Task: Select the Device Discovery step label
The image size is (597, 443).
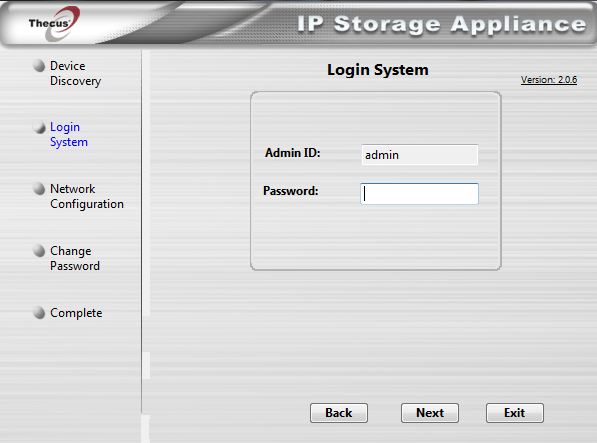Action: pos(75,73)
